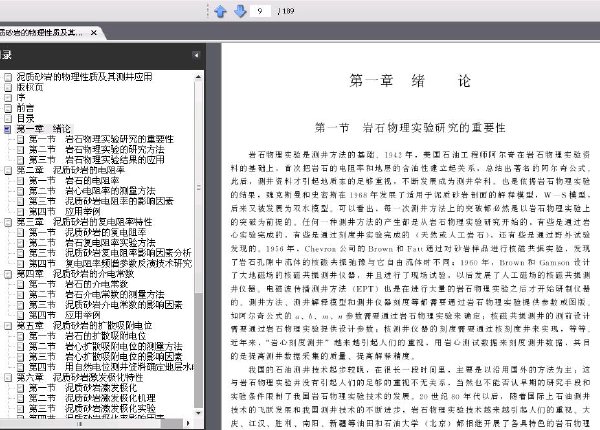Open 第一节 岩石的电阻率 bookmark
The height and width of the screenshot is (430, 600).
pos(74,180)
